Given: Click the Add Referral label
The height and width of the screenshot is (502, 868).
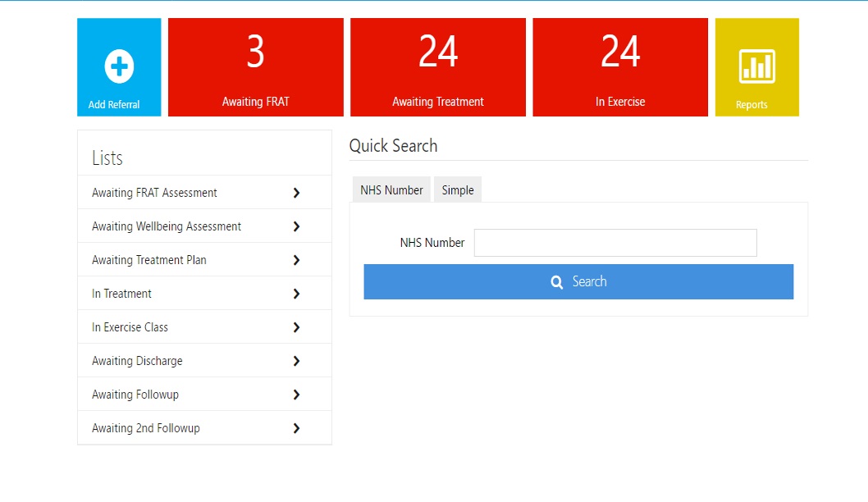Looking at the screenshot, I should pyautogui.click(x=114, y=105).
